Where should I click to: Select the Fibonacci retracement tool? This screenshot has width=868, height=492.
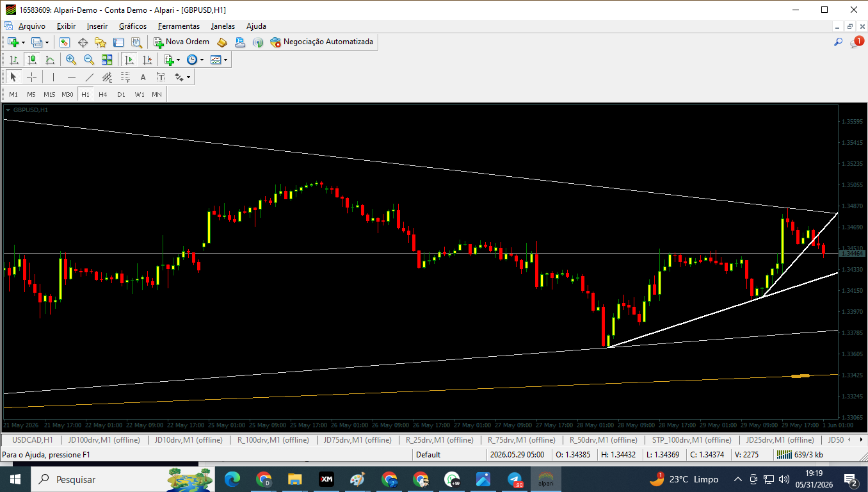click(125, 77)
